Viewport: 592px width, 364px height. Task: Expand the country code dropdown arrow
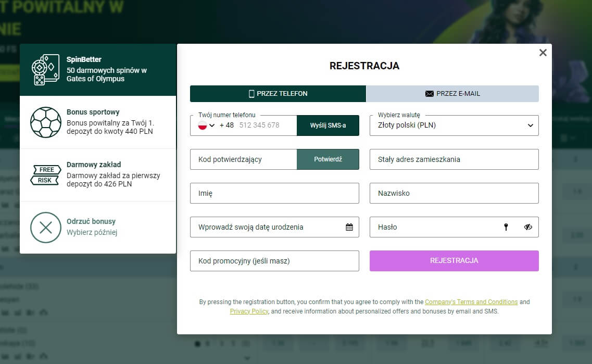click(x=212, y=125)
